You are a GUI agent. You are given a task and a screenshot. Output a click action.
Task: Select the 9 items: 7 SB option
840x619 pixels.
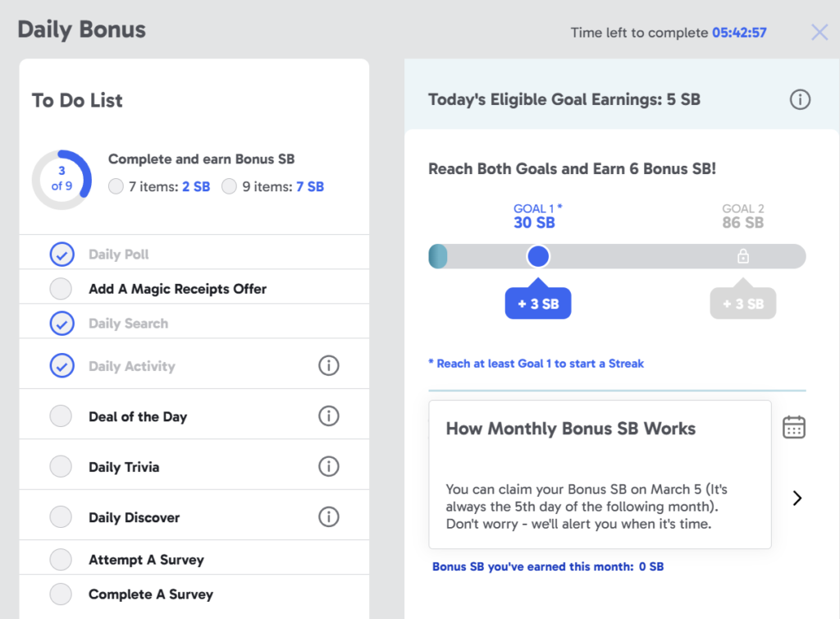[x=230, y=186]
